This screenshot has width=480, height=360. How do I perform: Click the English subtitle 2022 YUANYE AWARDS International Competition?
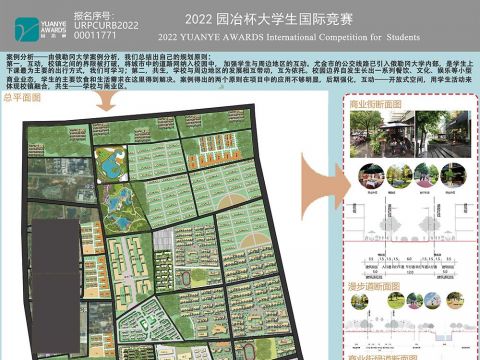[289, 37]
